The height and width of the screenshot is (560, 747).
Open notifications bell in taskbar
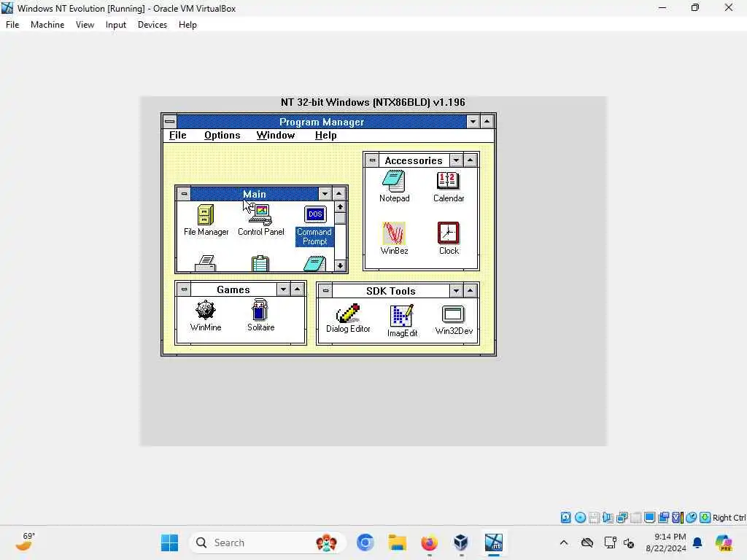point(697,542)
